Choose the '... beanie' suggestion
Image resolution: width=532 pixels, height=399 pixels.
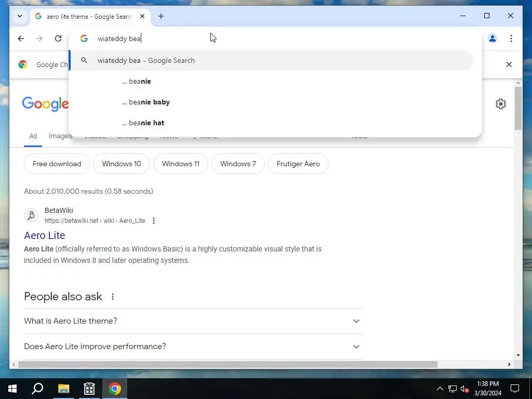click(x=271, y=81)
